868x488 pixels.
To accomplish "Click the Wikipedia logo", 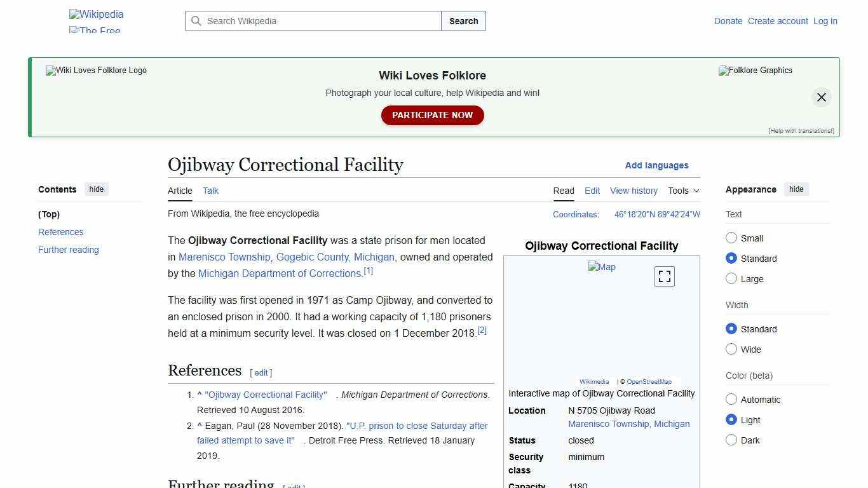I will tap(95, 14).
